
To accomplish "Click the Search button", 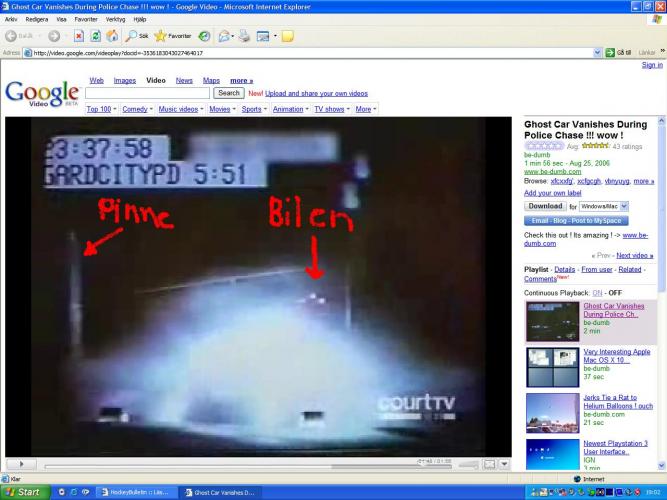I will 229,93.
